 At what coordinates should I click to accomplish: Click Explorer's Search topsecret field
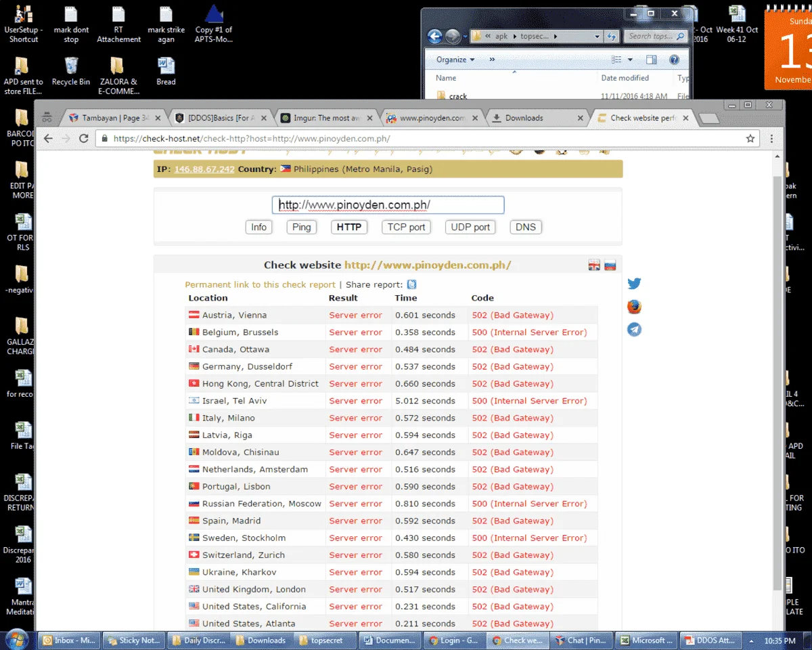pyautogui.click(x=656, y=37)
